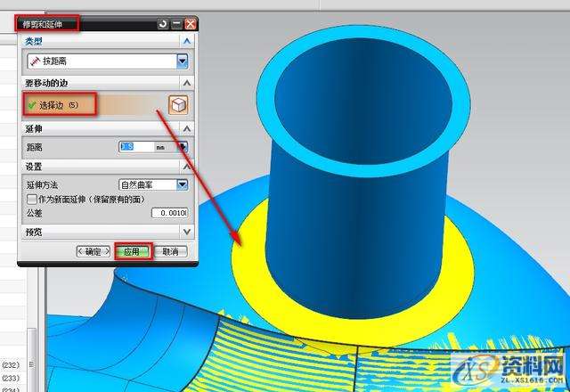Click the reset dialog icon in title bar

162,23
